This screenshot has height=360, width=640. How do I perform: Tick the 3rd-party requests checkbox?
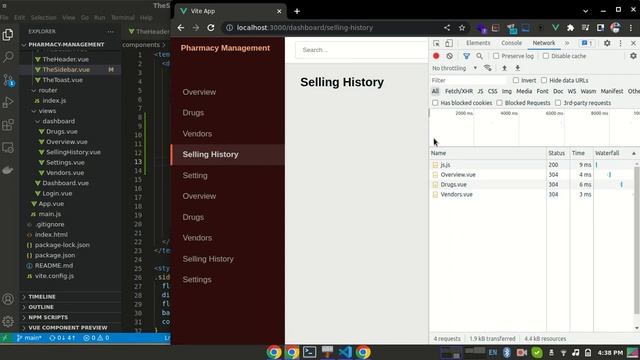[x=558, y=103]
